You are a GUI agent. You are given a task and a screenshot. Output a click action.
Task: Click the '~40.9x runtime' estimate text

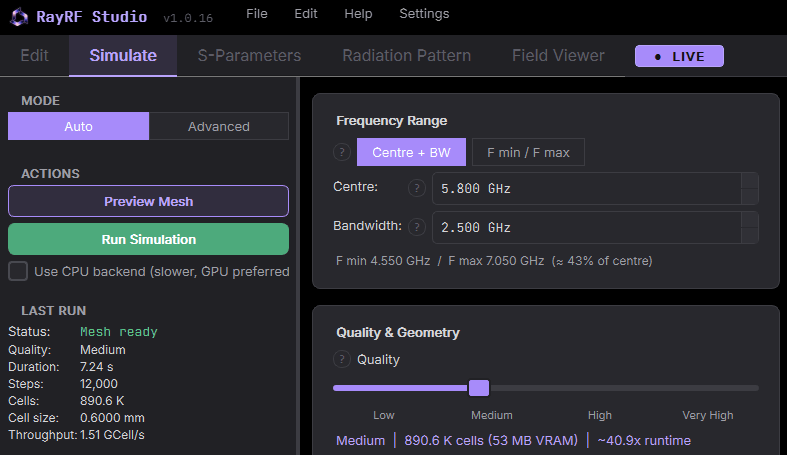click(x=644, y=440)
